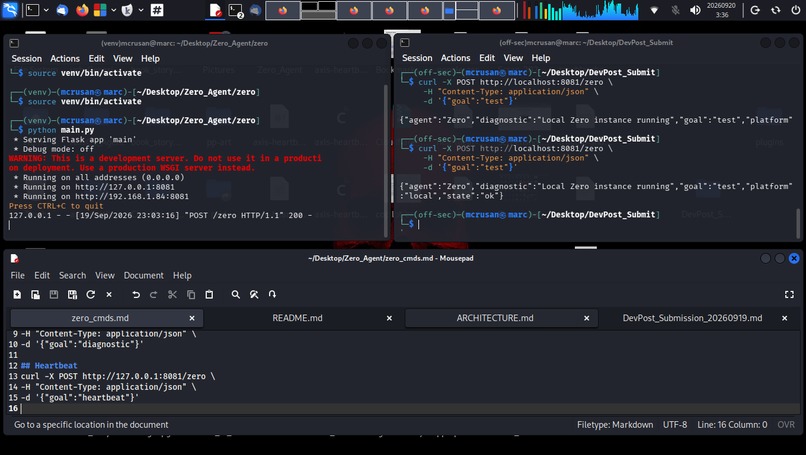The image size is (806, 455).
Task: Close the zero_cmds.md tab
Action: 192,318
